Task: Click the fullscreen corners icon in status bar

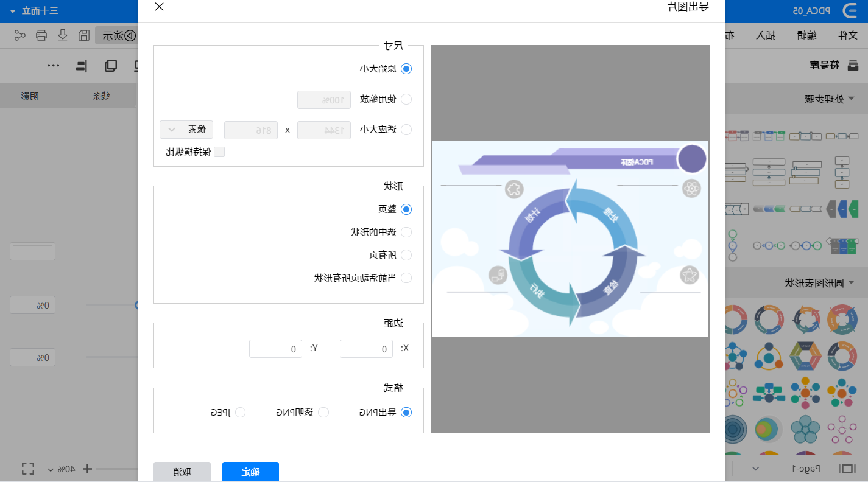Action: pos(28,469)
